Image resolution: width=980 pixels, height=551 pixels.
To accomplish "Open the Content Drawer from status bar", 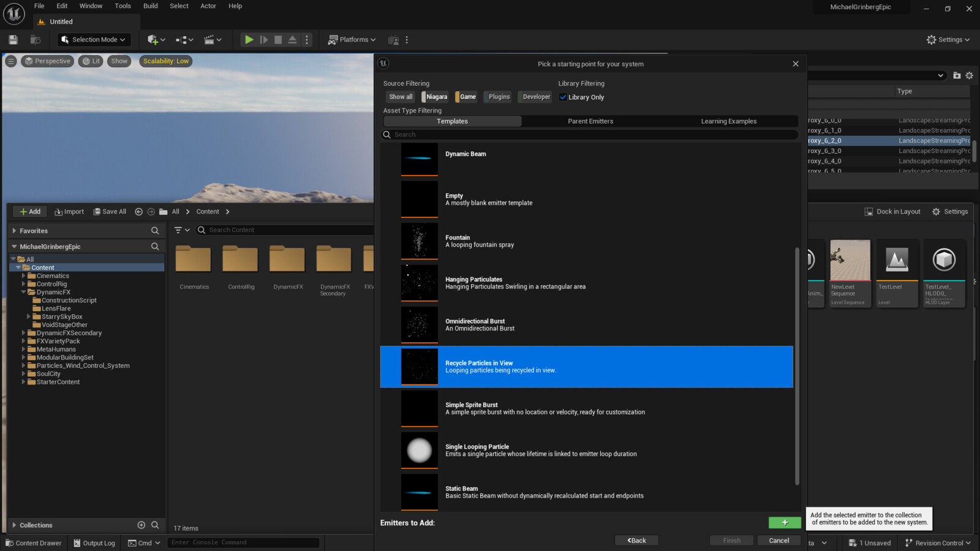I will click(34, 543).
